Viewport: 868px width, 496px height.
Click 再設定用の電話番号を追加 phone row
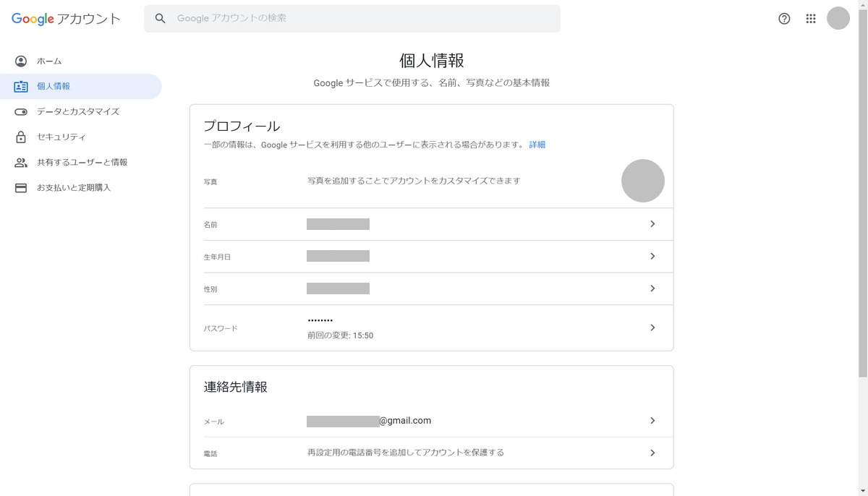coord(406,453)
